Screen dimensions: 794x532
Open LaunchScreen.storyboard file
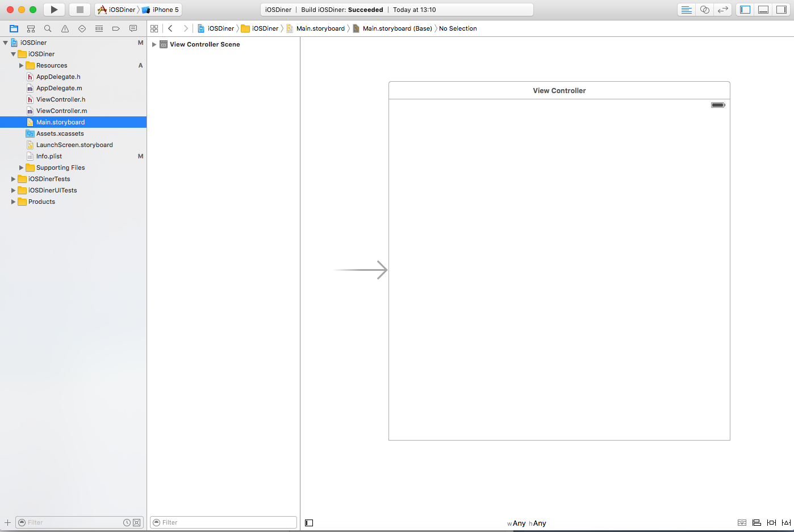click(x=73, y=145)
